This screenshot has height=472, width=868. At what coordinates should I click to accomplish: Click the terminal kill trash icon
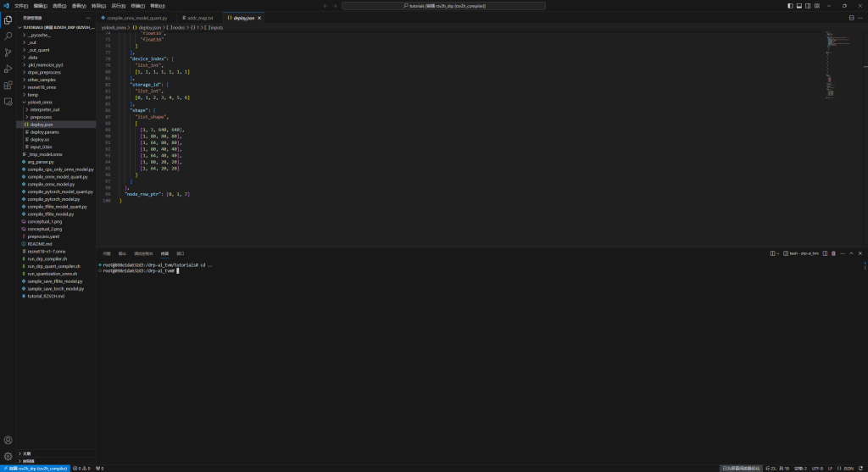(833, 253)
